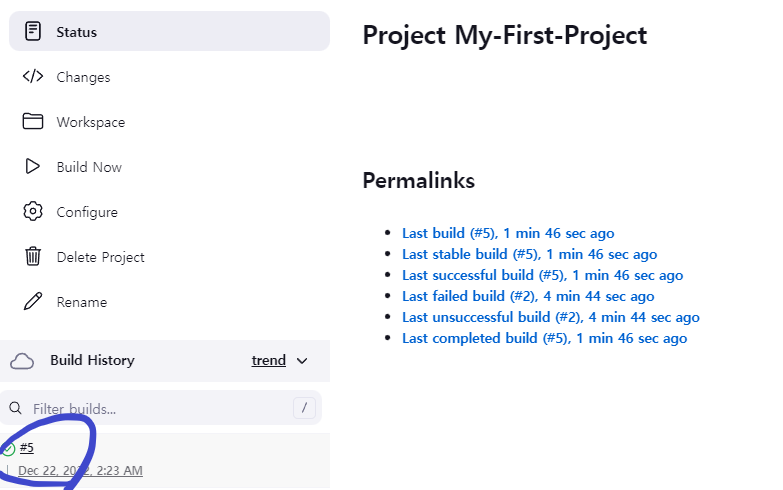
Task: Open Last unsuccessful build (#2) permalink
Action: tap(550, 317)
